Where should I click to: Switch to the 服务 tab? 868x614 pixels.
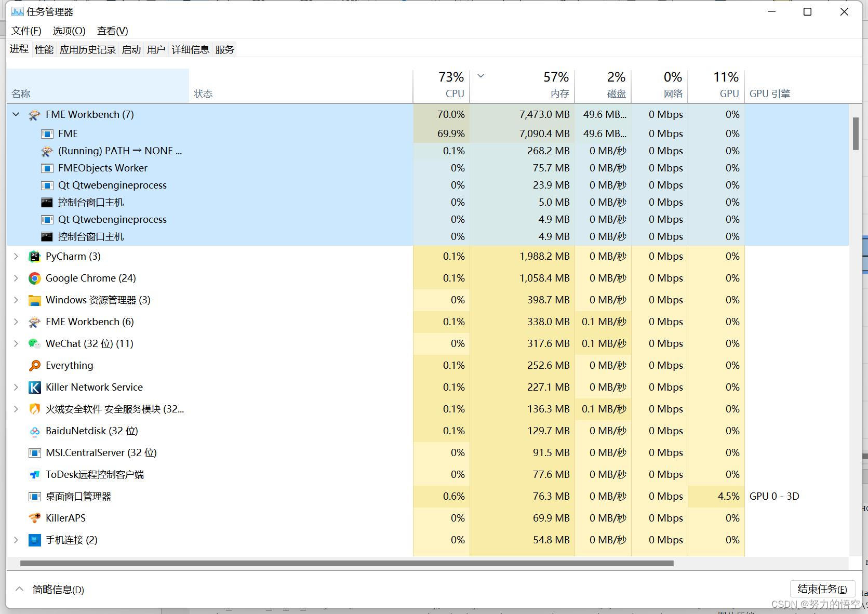coord(225,49)
